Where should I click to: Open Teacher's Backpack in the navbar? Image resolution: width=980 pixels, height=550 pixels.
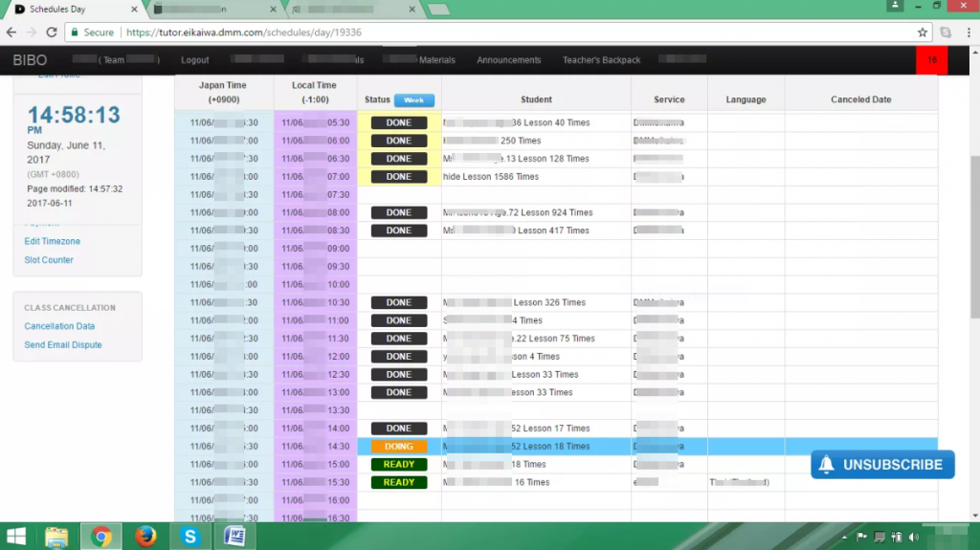tap(601, 60)
